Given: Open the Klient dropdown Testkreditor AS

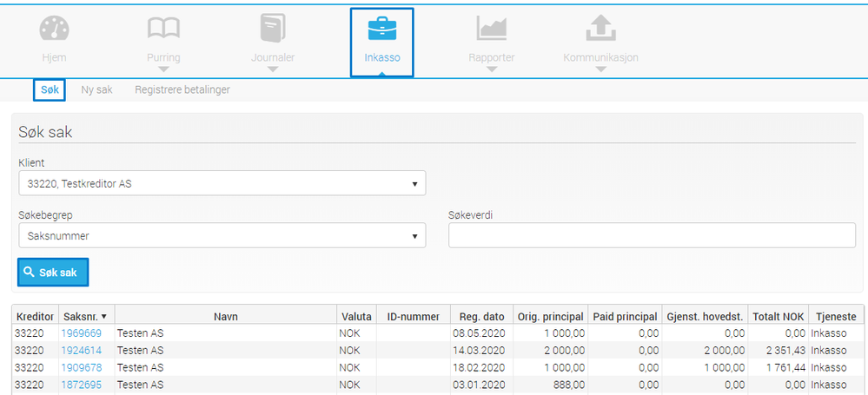Looking at the screenshot, I should coord(222,183).
